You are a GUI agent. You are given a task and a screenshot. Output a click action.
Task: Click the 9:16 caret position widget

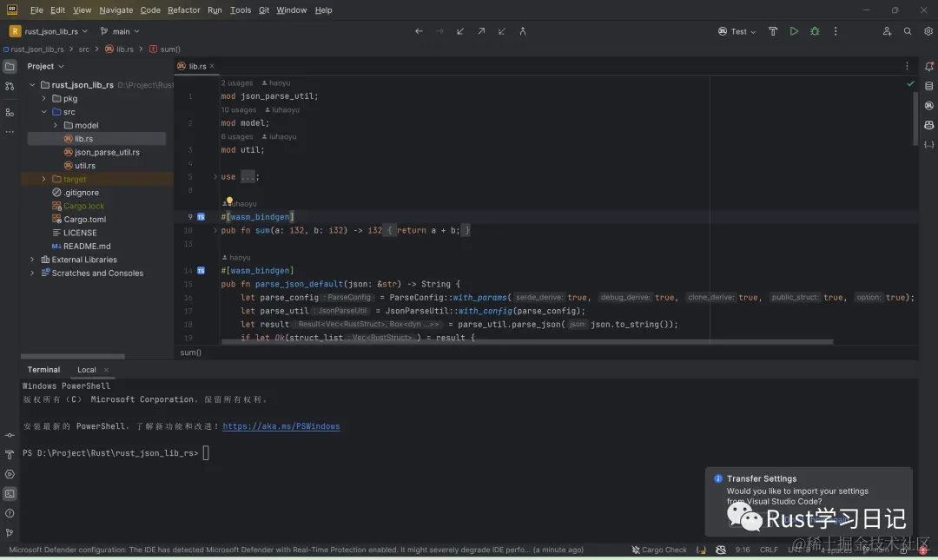(x=743, y=550)
